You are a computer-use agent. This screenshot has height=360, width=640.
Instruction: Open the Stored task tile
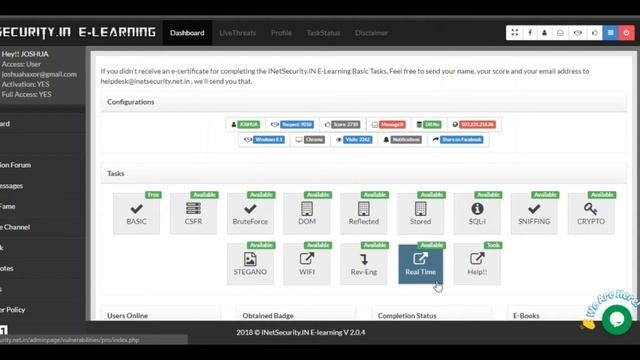coord(420,214)
